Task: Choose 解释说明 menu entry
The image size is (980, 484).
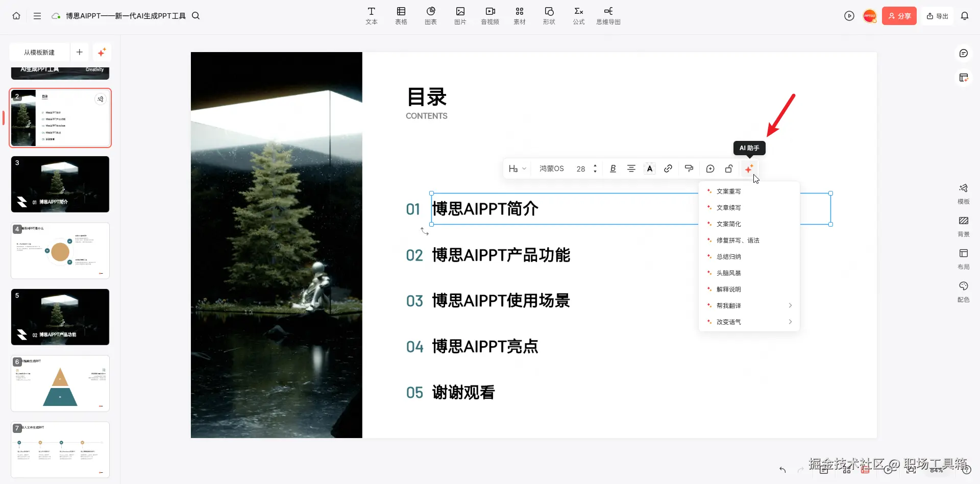Action: (749, 289)
